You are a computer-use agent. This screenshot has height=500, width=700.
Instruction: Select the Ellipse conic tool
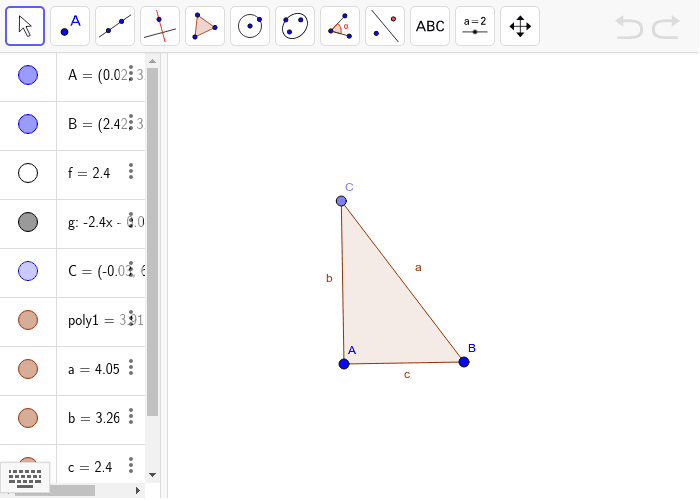[x=295, y=26]
